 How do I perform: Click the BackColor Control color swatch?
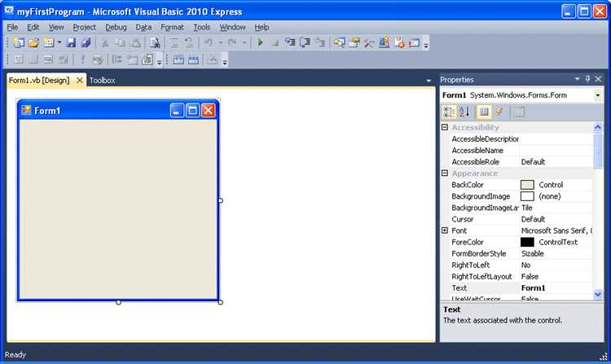tap(527, 185)
